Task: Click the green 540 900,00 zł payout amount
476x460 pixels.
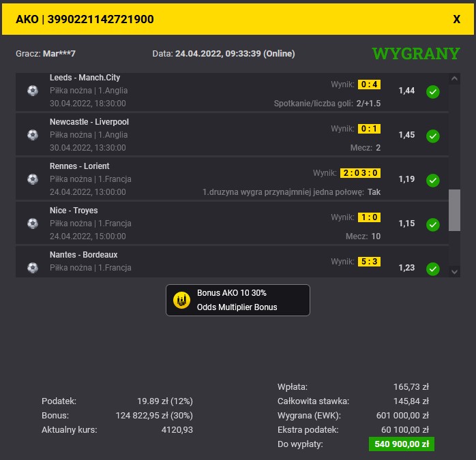Action: 401,444
